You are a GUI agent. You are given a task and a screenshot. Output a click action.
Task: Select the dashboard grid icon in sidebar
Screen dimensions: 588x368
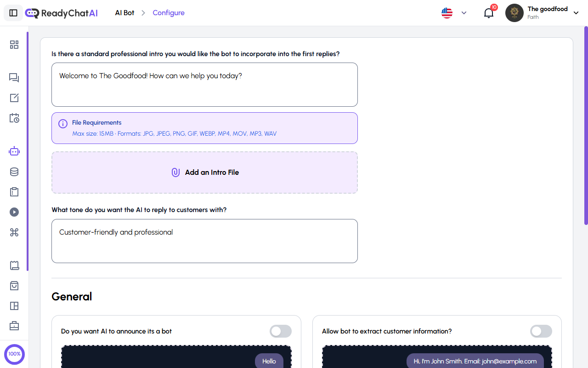click(x=14, y=45)
